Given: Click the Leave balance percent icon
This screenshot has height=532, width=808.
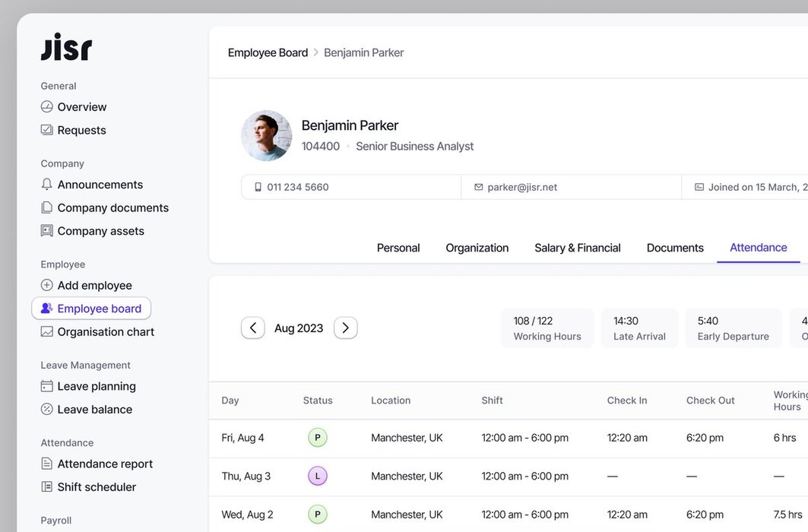Looking at the screenshot, I should tap(47, 409).
